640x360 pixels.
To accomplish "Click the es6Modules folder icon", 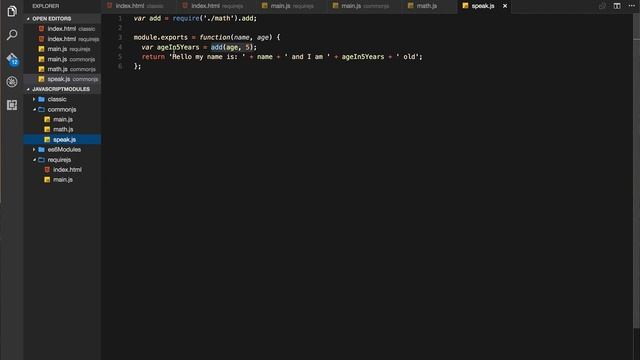I will point(41,149).
